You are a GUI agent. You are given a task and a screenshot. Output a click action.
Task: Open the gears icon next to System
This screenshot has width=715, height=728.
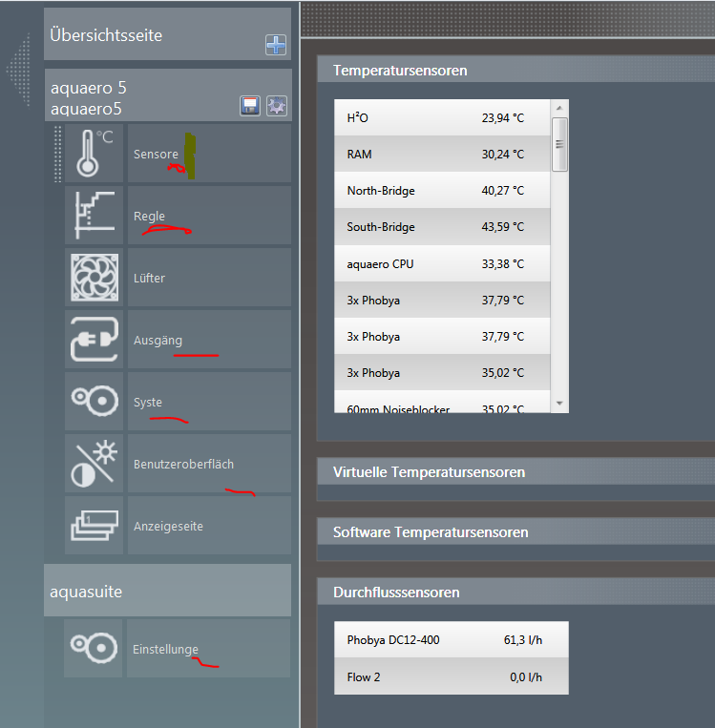[x=94, y=402]
